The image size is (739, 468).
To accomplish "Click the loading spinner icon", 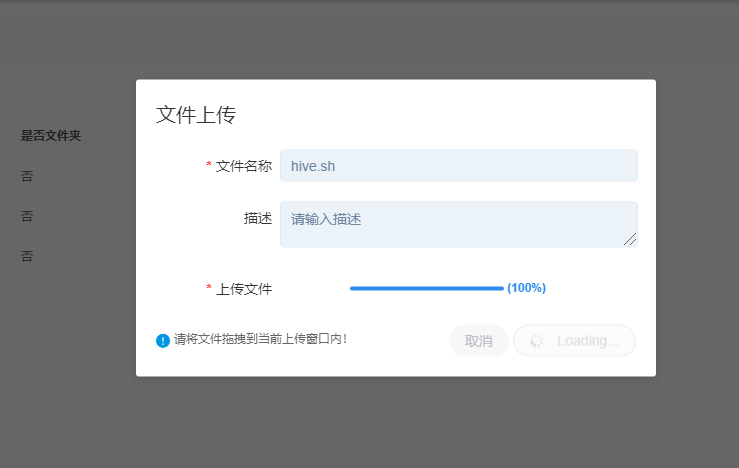I will 536,341.
